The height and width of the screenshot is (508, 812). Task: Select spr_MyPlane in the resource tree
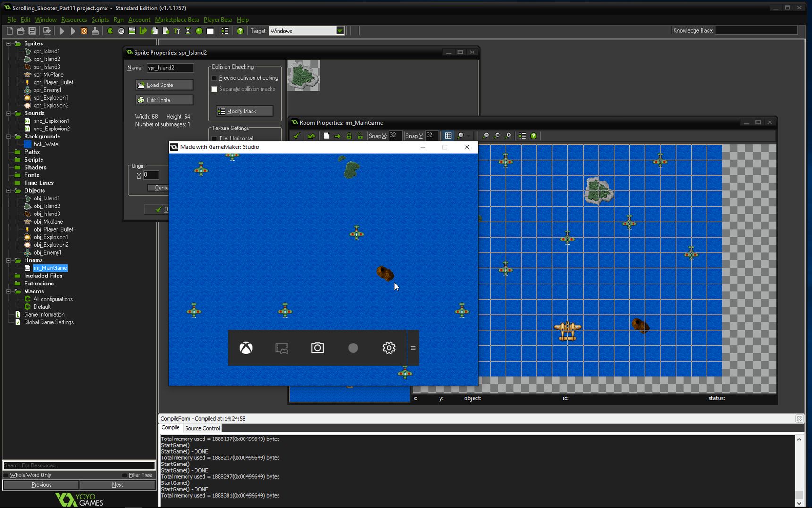[48, 75]
